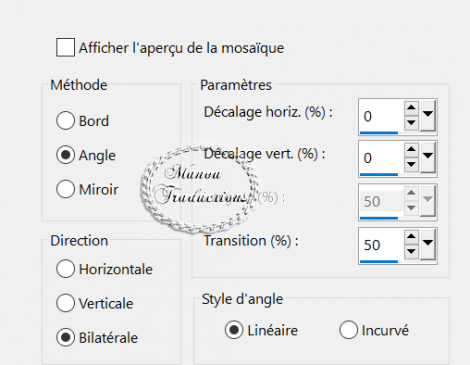Decrease Transition percentage with down arrow
470x365 pixels.
click(x=411, y=252)
